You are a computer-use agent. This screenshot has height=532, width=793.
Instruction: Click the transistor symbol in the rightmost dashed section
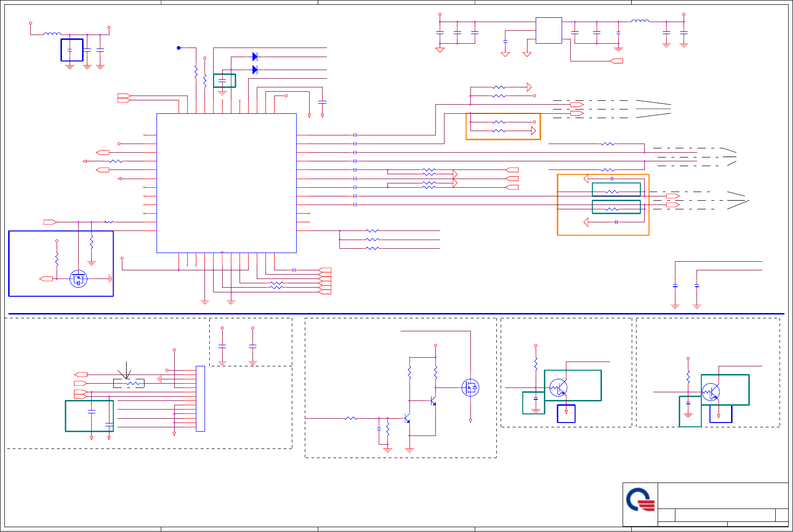[x=711, y=392]
